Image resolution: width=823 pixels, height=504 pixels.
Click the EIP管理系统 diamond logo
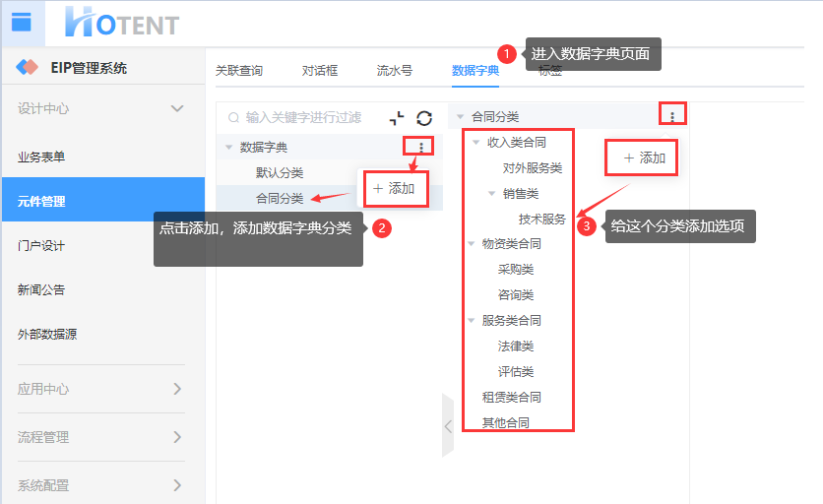pyautogui.click(x=28, y=67)
